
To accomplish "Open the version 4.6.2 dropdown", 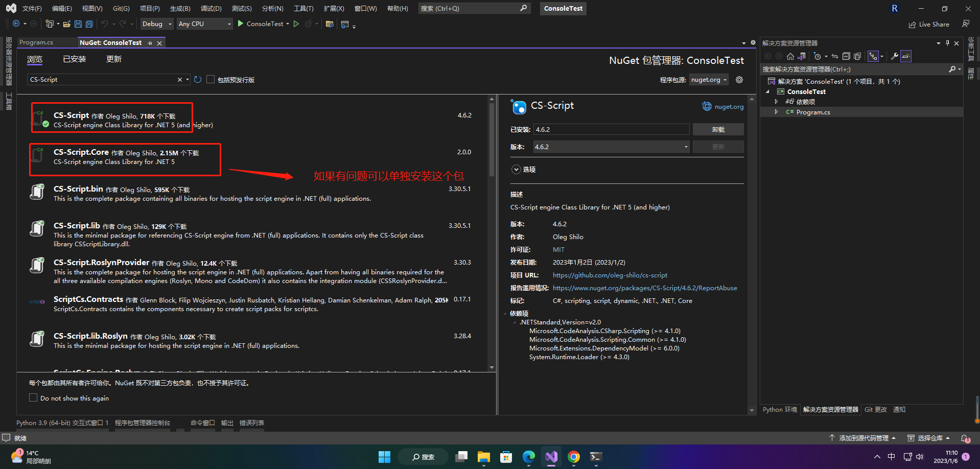I will click(611, 147).
